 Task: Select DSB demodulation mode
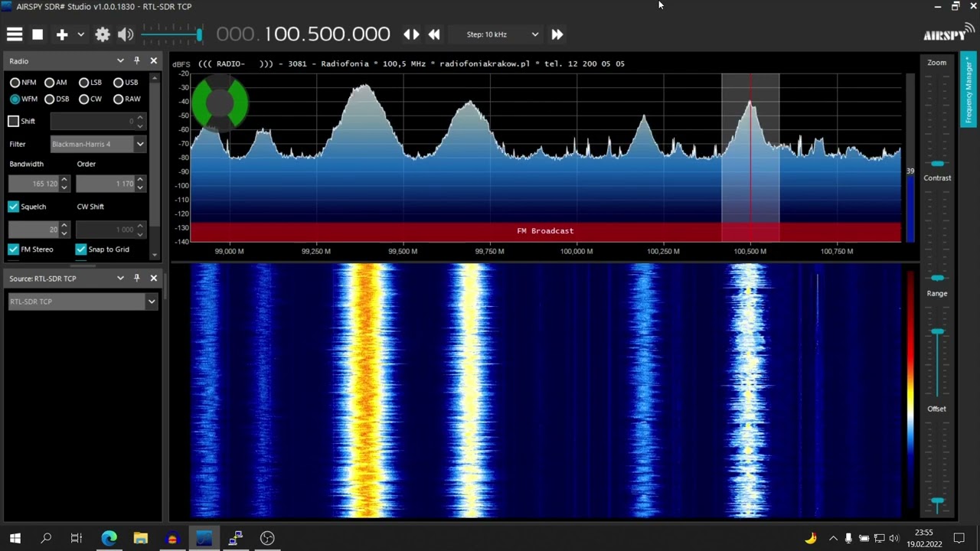coord(57,99)
